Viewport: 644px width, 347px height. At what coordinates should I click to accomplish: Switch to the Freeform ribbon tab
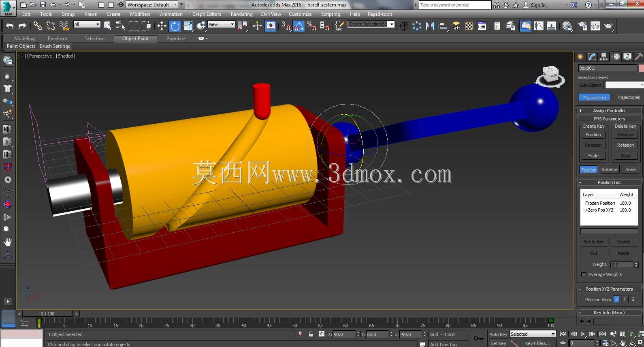tap(58, 39)
